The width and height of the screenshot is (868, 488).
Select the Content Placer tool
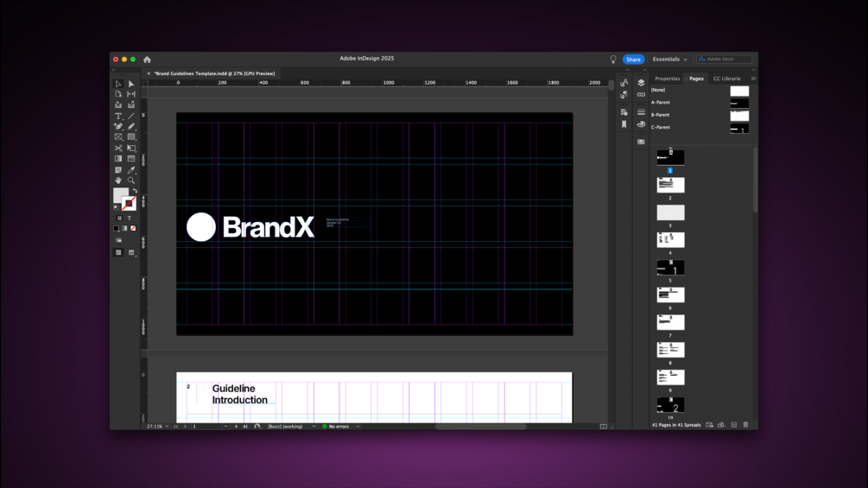pos(131,105)
